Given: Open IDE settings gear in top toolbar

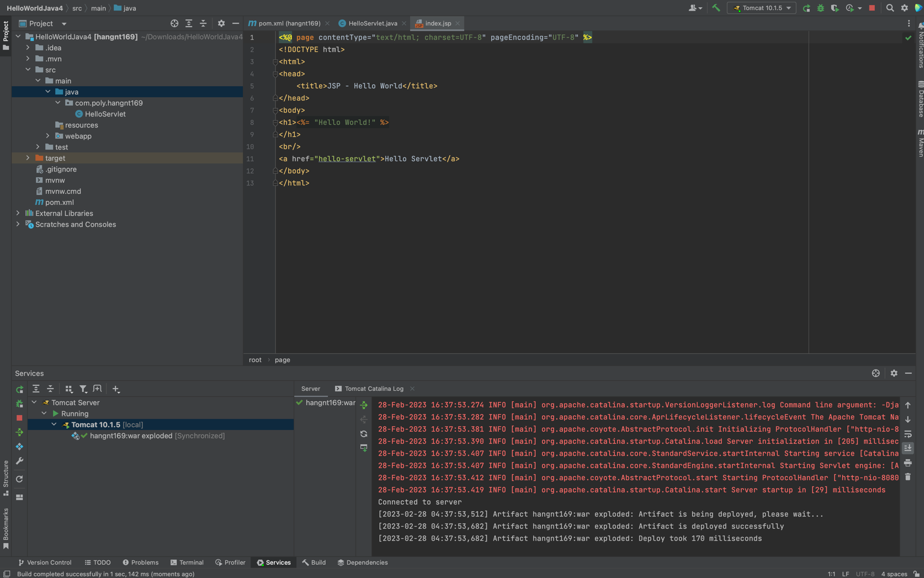Looking at the screenshot, I should pos(904,8).
